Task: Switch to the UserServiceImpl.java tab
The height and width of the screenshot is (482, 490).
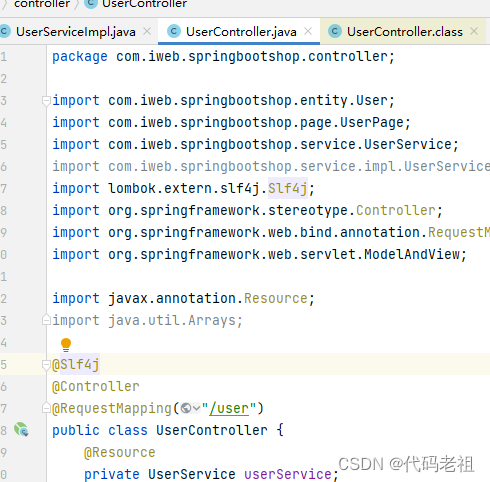Action: coord(76,32)
